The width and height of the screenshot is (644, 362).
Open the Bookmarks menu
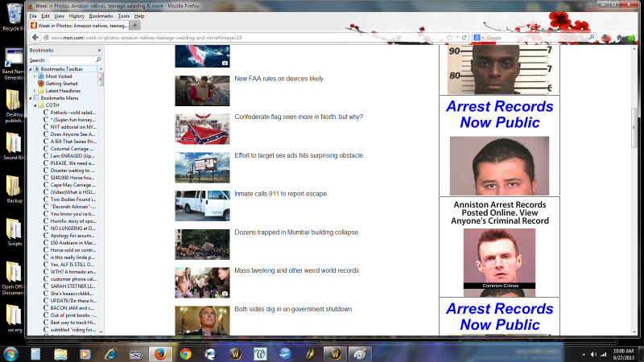[101, 16]
